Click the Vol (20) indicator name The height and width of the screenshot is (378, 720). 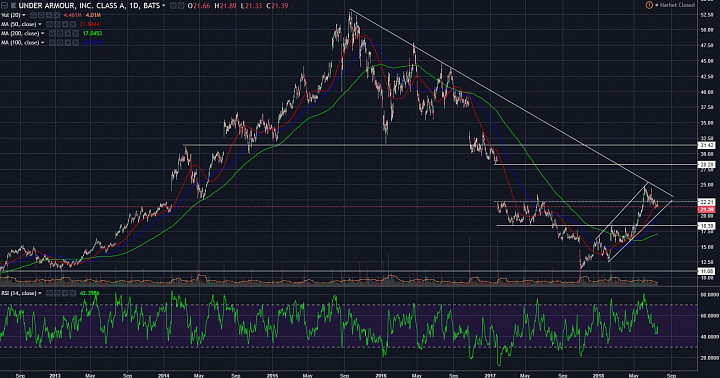11,15
